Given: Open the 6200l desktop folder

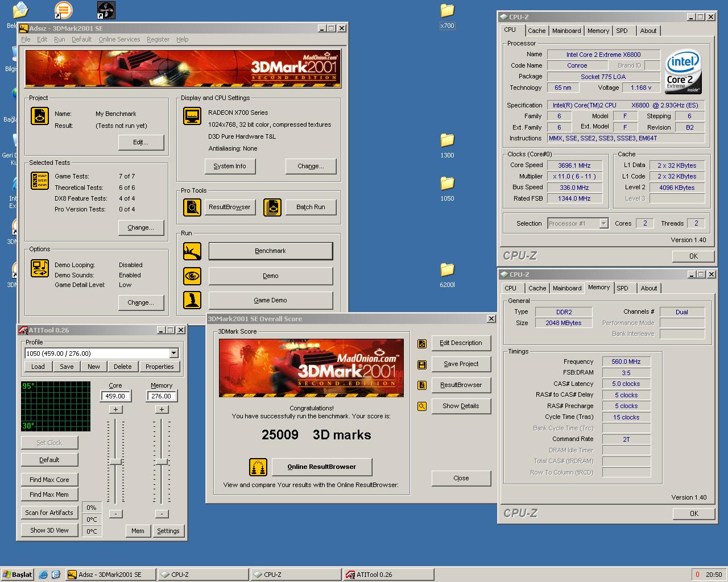Looking at the screenshot, I should 448,275.
